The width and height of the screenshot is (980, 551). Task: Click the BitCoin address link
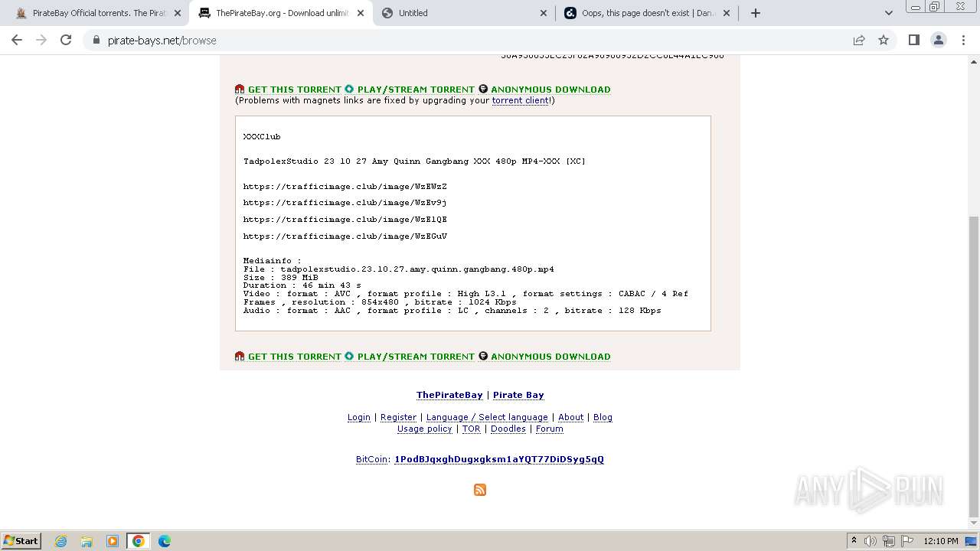pos(499,459)
